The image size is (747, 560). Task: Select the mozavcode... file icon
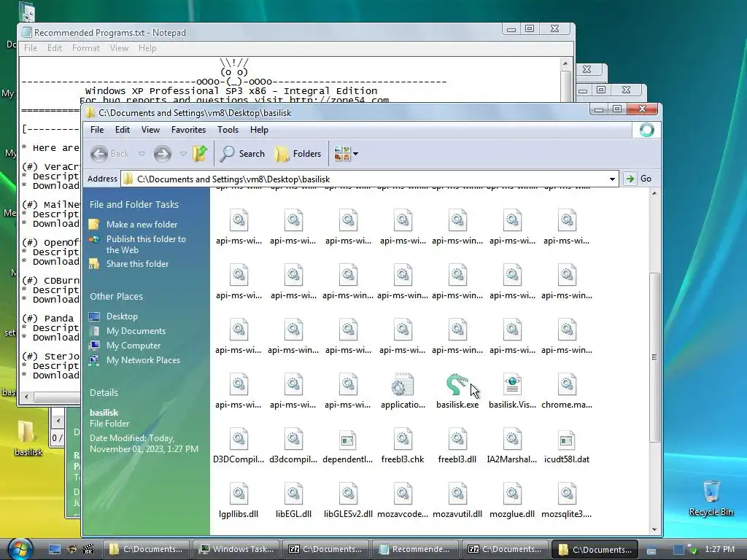[403, 494]
